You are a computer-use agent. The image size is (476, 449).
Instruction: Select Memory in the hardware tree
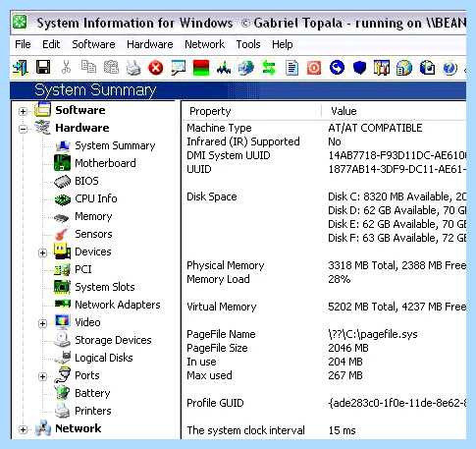(x=93, y=216)
